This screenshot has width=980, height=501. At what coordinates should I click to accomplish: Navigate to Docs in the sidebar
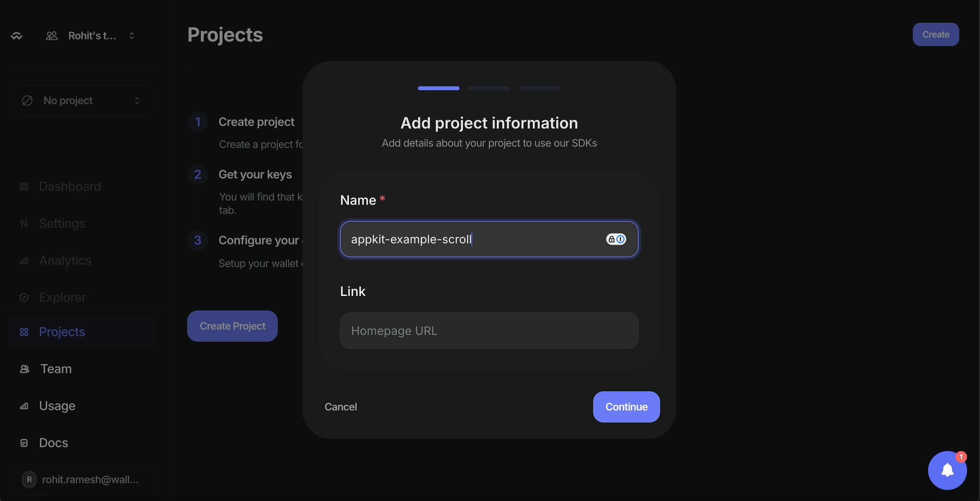click(x=53, y=443)
